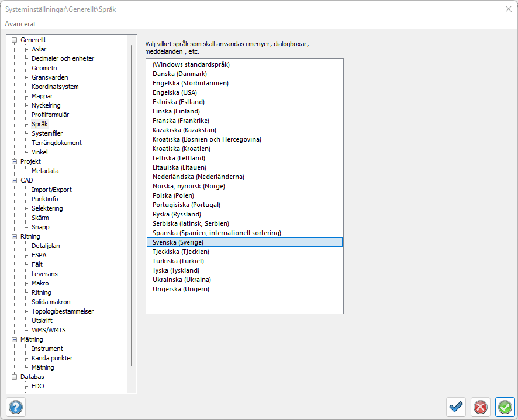Screen dimensions: 518x420
Task: Collapse the CAD tree node
Action: (14, 180)
